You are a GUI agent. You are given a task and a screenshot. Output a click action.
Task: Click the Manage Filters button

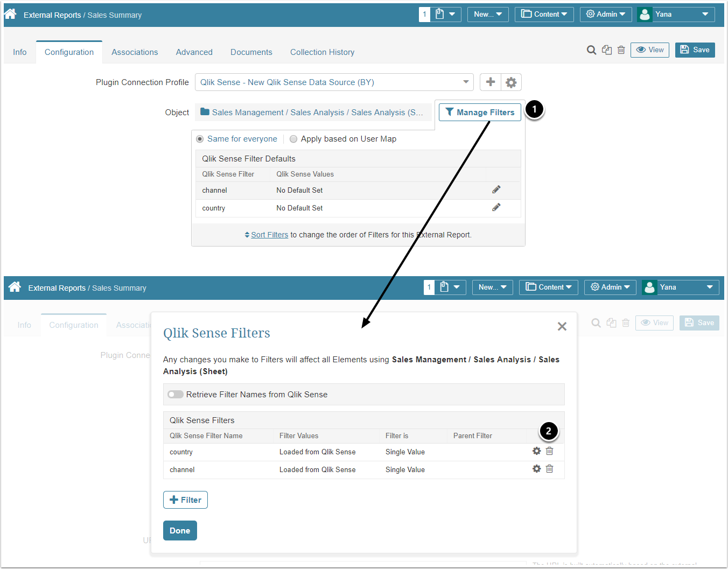point(480,112)
